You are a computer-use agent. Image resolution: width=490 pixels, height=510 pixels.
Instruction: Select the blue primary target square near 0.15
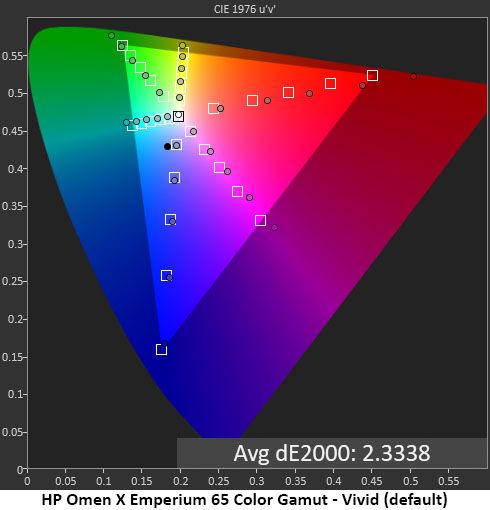pos(161,349)
